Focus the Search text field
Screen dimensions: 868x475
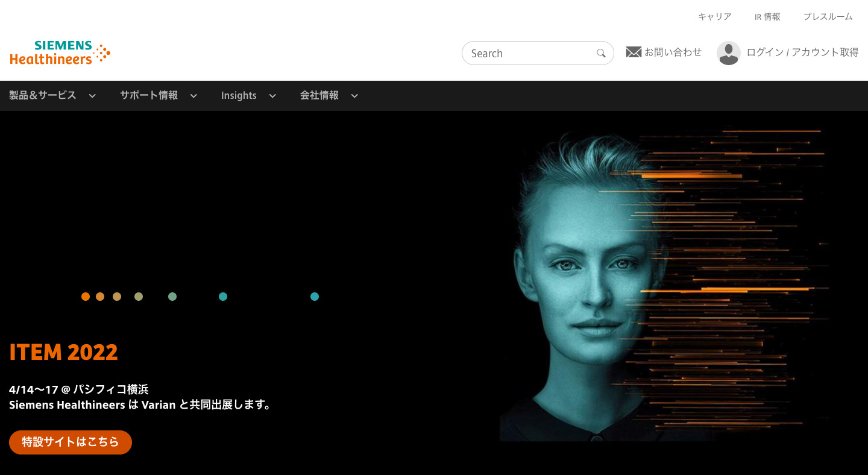point(530,53)
